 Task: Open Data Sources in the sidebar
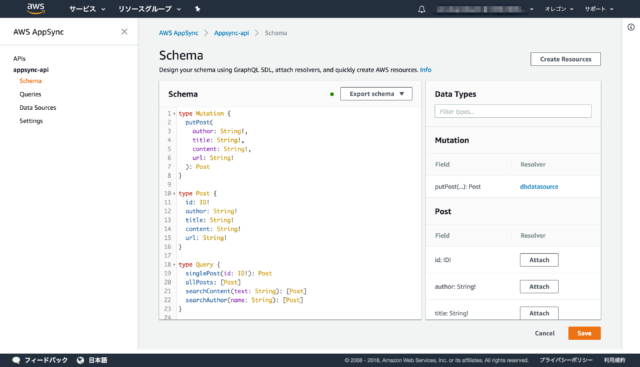(38, 108)
